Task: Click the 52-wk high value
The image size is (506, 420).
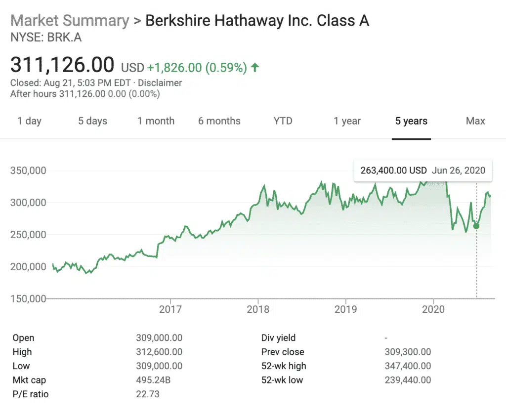Action: [408, 366]
